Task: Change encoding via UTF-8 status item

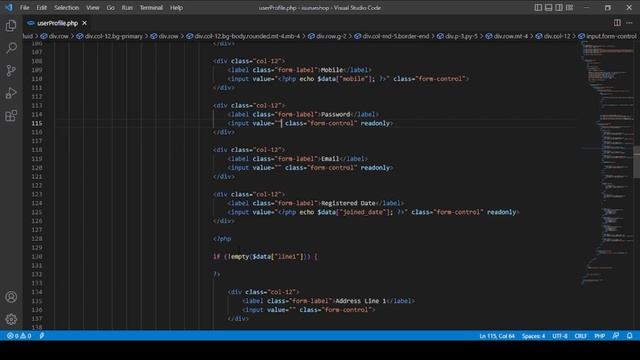Action: [560, 336]
